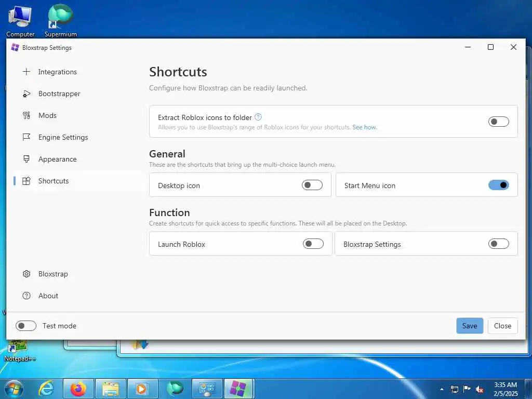Click the Bootstrapper sidebar icon
Image resolution: width=532 pixels, height=399 pixels.
[x=26, y=94]
